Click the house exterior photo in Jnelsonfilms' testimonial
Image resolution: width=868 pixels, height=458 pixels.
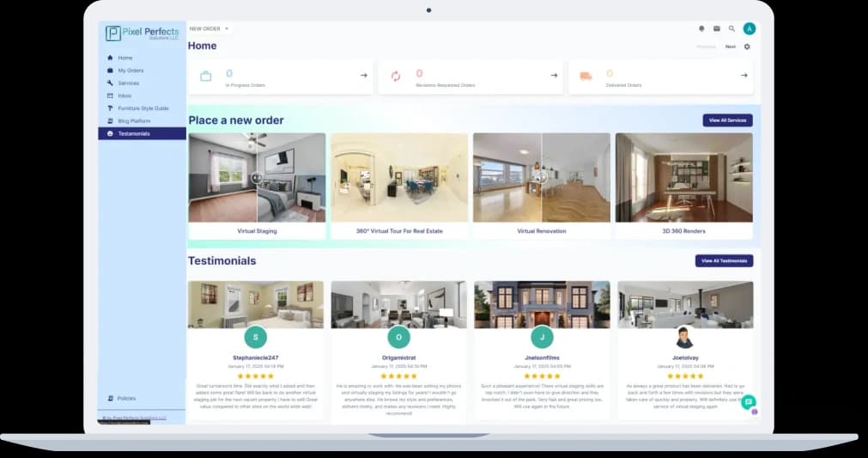(542, 304)
